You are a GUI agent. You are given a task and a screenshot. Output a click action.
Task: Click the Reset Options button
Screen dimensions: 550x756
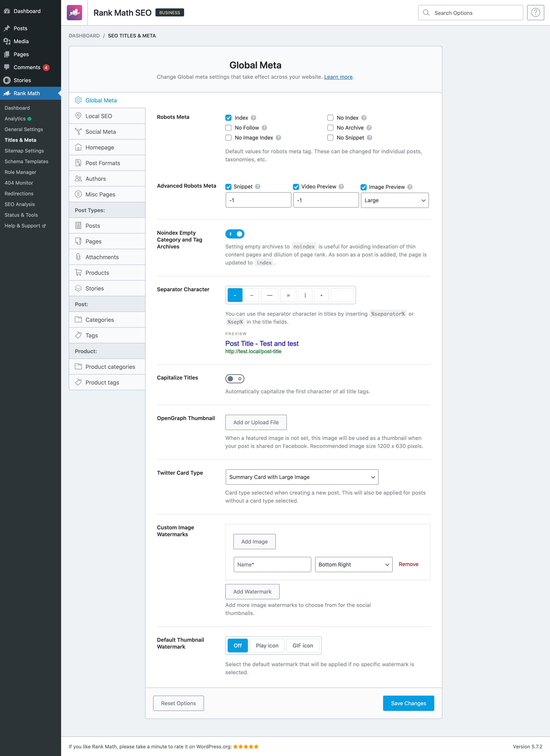178,703
